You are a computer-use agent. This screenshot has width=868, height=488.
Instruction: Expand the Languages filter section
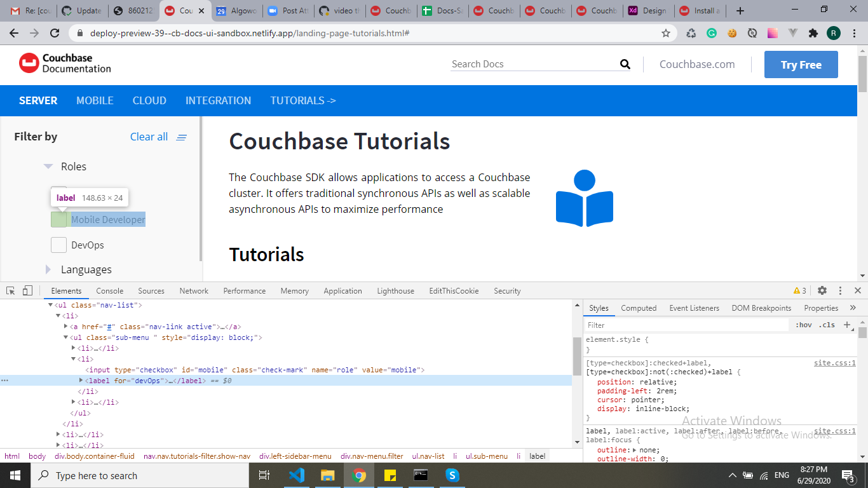click(48, 269)
